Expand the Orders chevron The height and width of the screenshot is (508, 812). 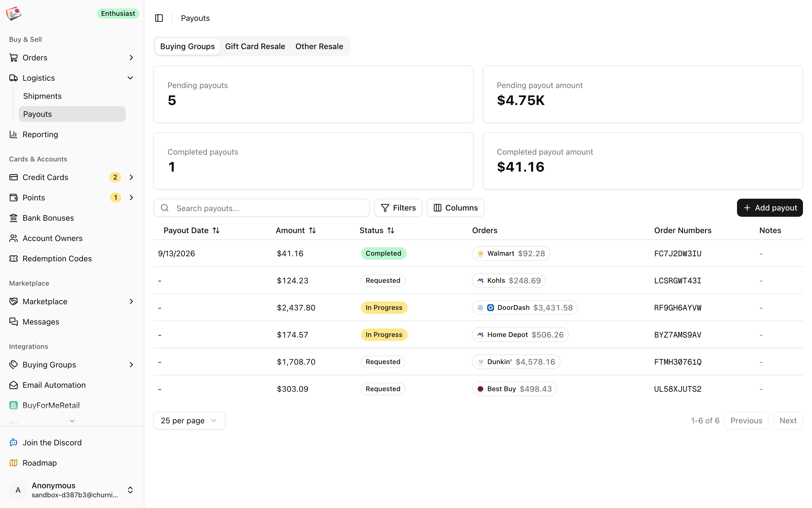(131, 58)
